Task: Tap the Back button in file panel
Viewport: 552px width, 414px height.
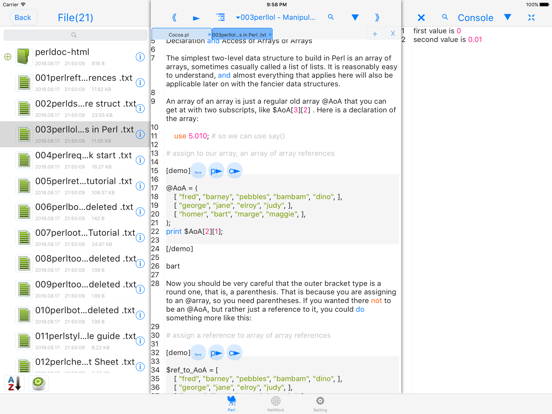Action: [x=23, y=18]
